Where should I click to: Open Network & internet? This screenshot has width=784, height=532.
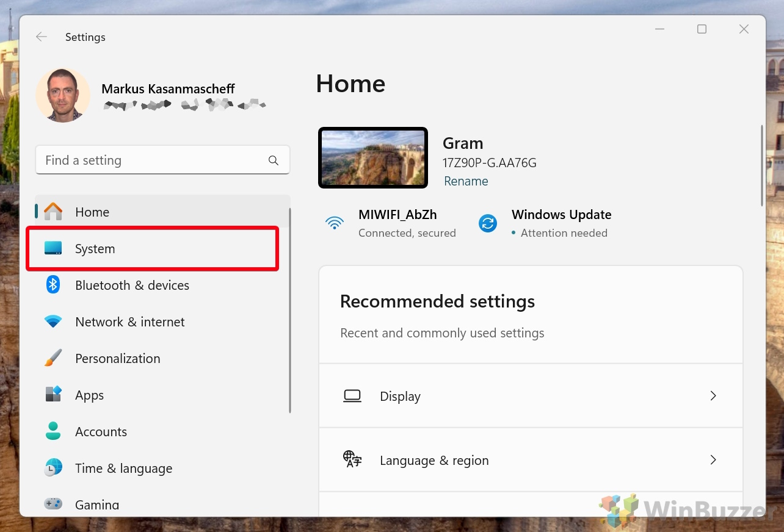tap(162, 322)
